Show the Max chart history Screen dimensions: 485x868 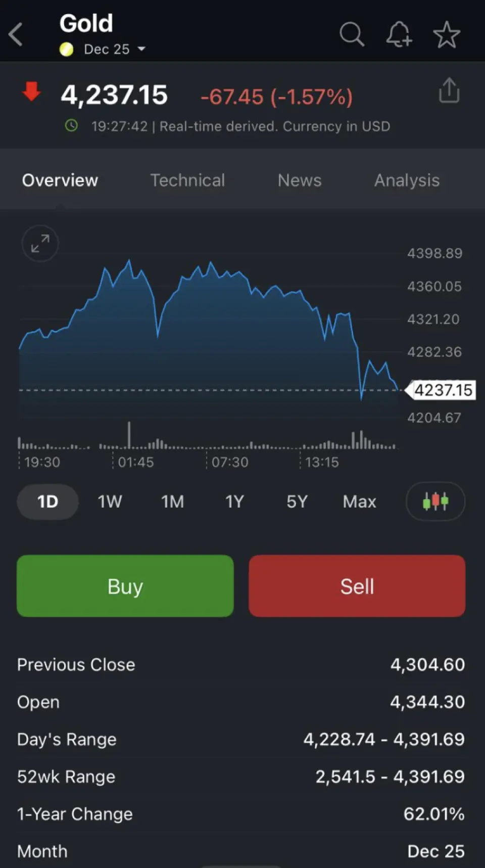coord(359,501)
